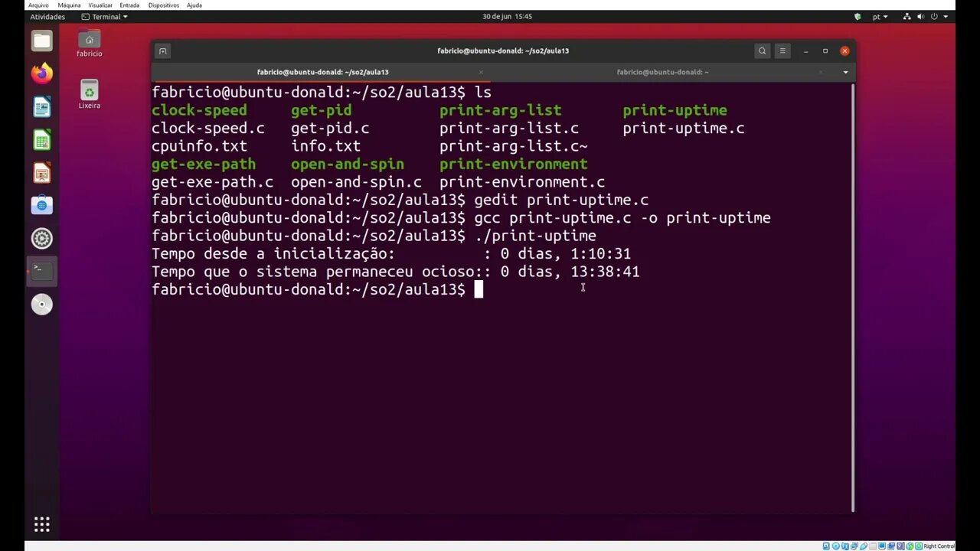
Task: Click the get-pid executable name
Action: 322,110
